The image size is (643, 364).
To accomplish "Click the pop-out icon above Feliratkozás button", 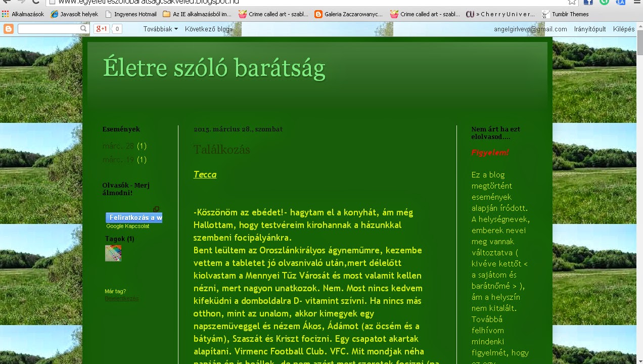I will [156, 209].
